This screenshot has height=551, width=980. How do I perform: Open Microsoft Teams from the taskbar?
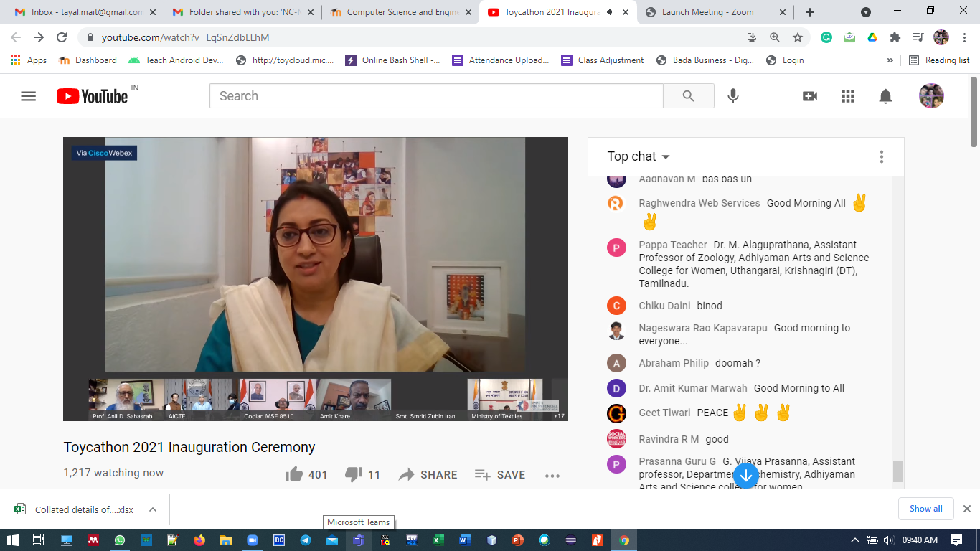tap(358, 540)
